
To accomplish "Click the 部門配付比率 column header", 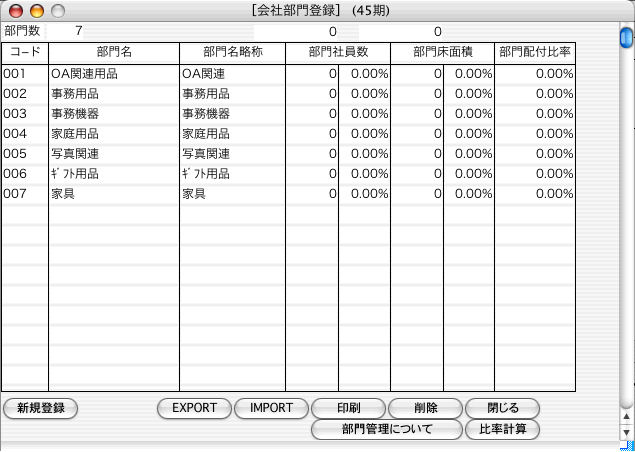I will point(534,50).
